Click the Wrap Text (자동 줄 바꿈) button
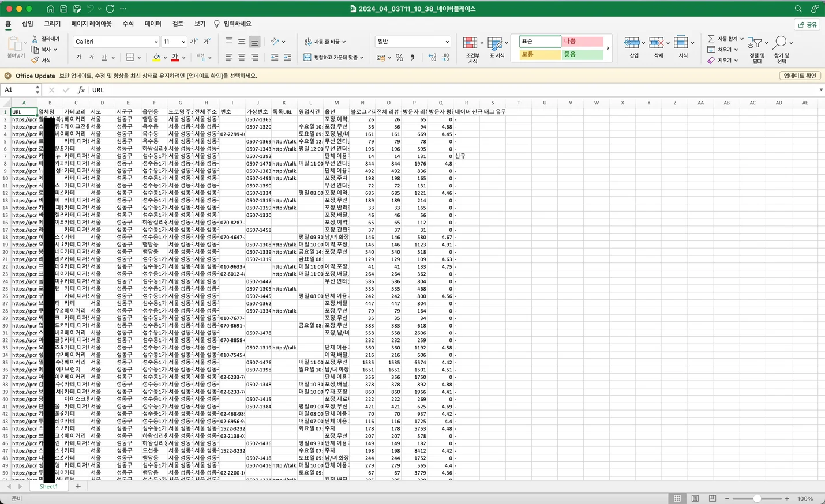 point(325,42)
